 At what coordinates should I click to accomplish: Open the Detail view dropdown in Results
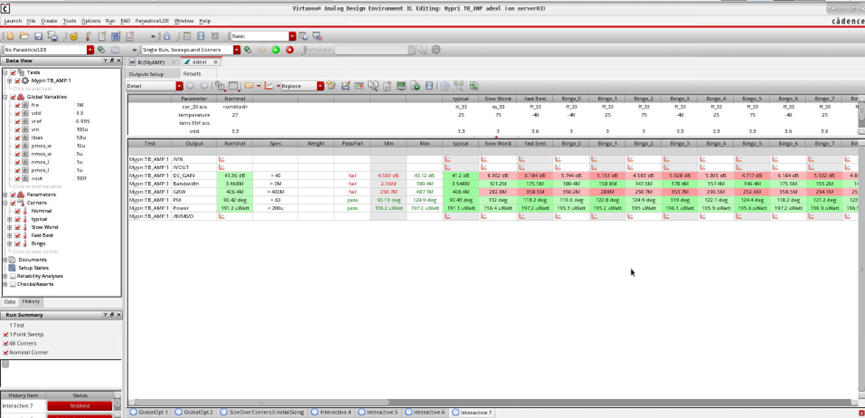(x=179, y=86)
